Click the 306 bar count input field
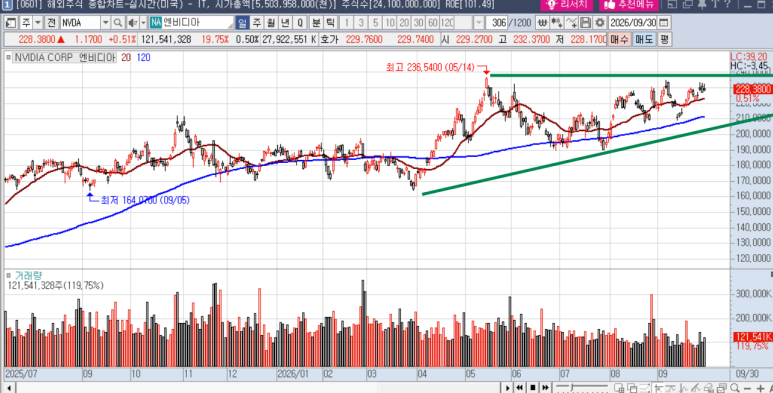 [496, 23]
